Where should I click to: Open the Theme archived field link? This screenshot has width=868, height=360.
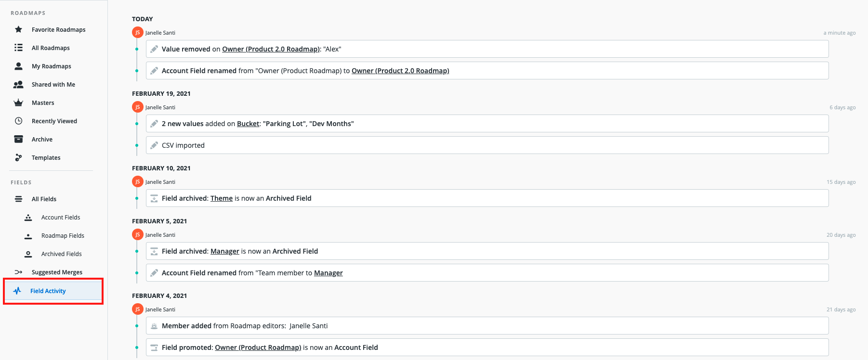pyautogui.click(x=222, y=198)
